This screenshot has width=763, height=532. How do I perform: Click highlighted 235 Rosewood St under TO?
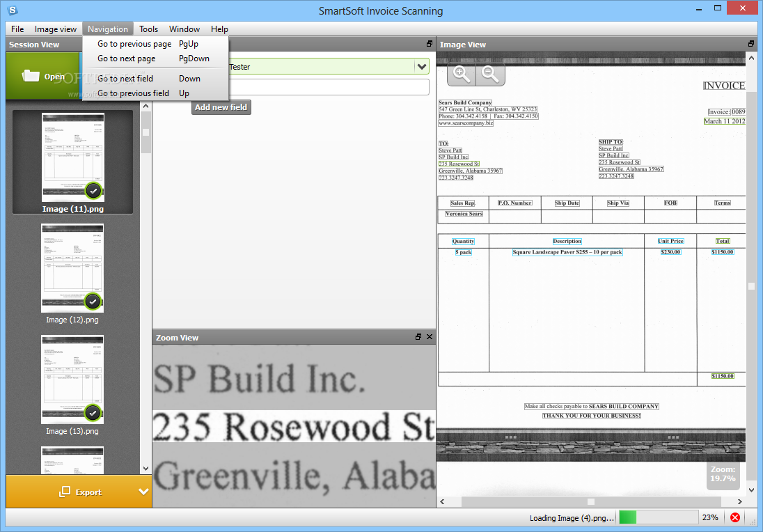click(459, 164)
